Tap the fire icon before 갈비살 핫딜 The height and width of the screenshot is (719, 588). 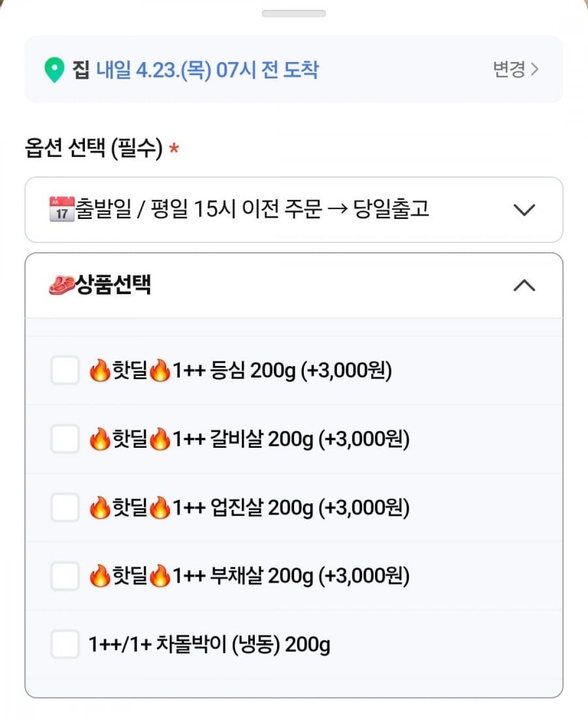100,440
